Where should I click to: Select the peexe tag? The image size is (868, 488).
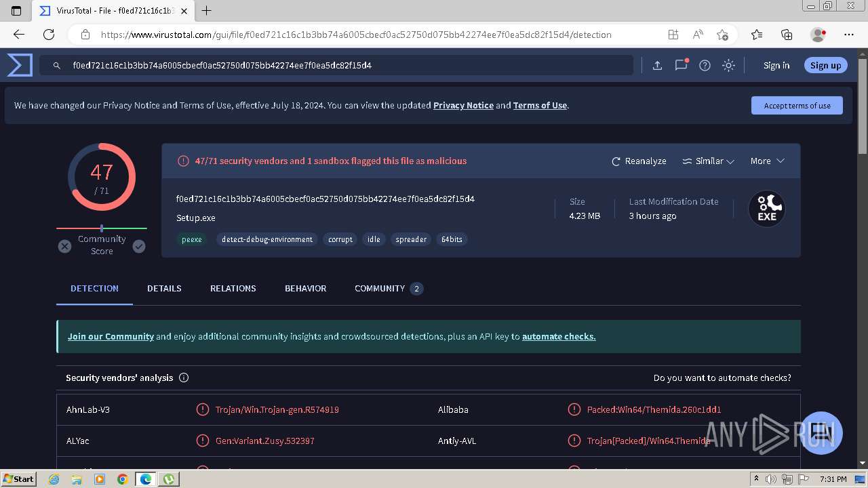tap(192, 239)
